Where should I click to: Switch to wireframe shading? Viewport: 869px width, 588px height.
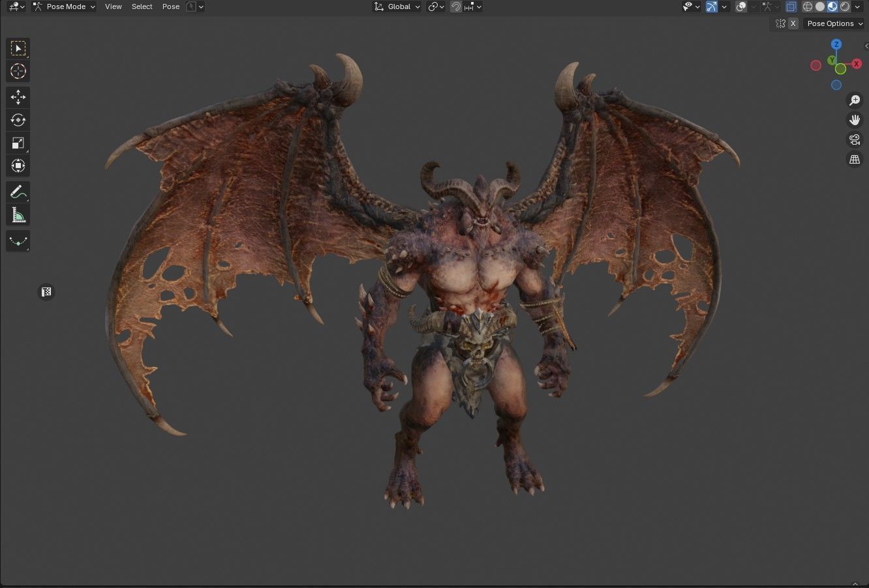tap(808, 7)
